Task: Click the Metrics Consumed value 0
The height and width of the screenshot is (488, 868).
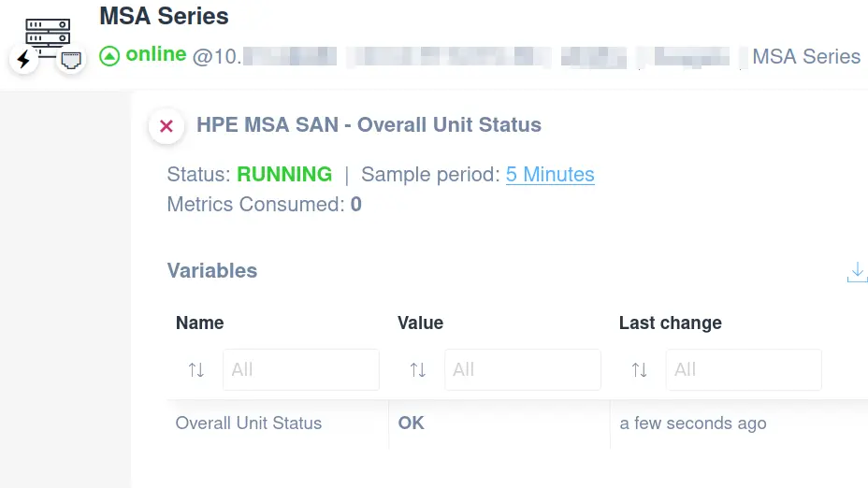Action: tap(356, 205)
